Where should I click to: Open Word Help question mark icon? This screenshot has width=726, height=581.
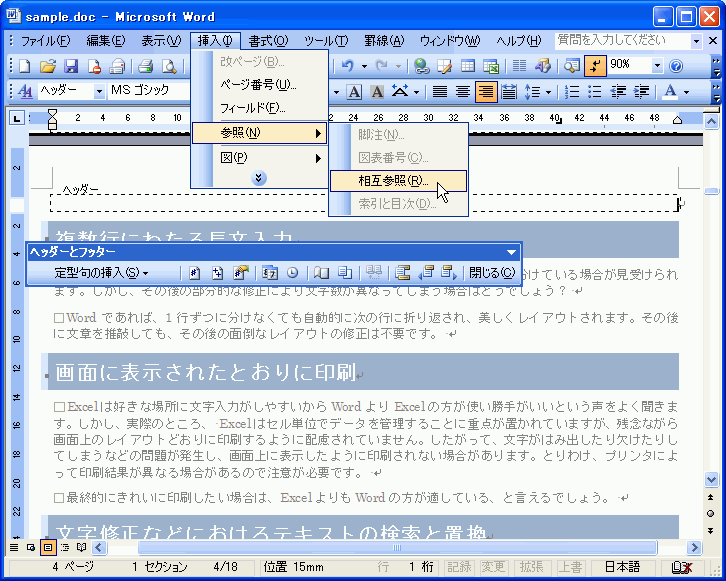tap(676, 66)
